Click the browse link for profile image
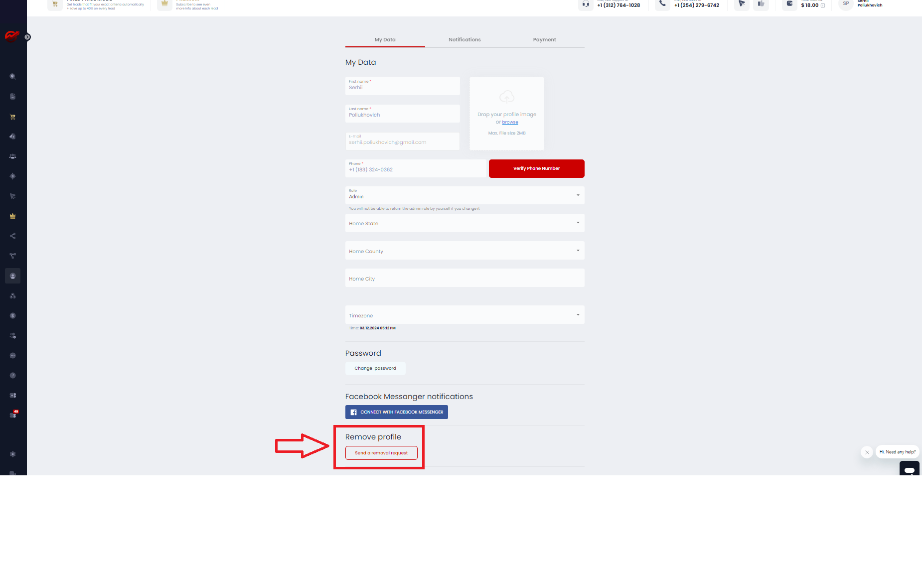 click(x=510, y=122)
